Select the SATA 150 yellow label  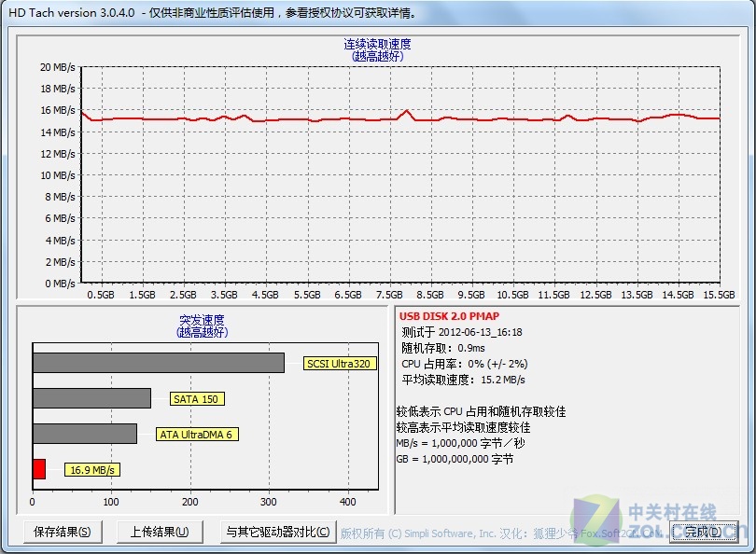coord(196,399)
